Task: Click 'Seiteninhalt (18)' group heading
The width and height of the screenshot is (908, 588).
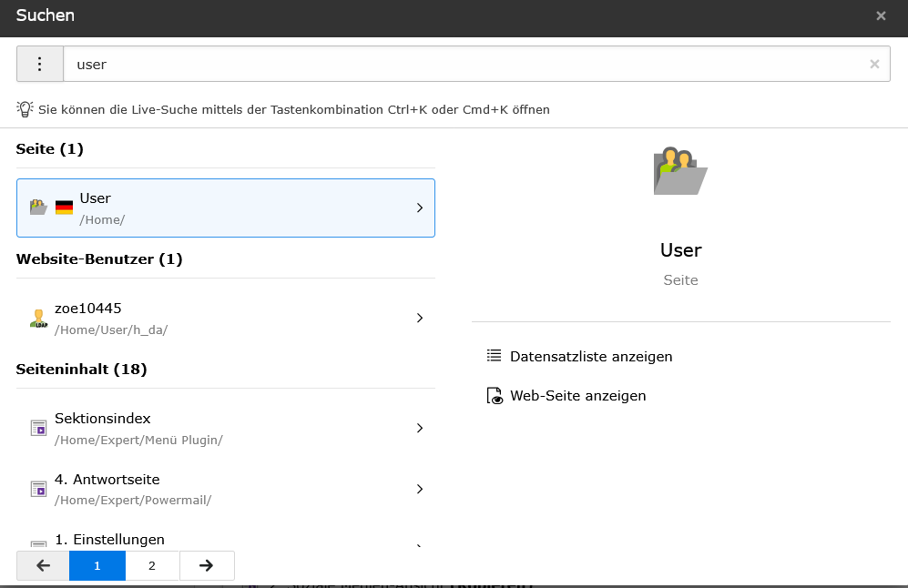Action: click(82, 370)
